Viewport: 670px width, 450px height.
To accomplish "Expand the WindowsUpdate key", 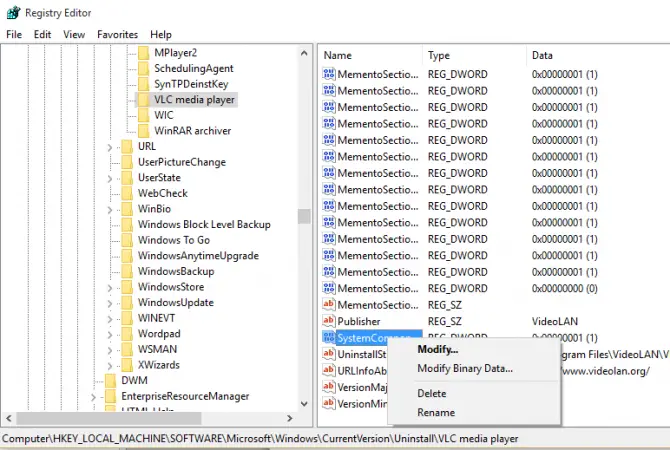I will point(110,303).
